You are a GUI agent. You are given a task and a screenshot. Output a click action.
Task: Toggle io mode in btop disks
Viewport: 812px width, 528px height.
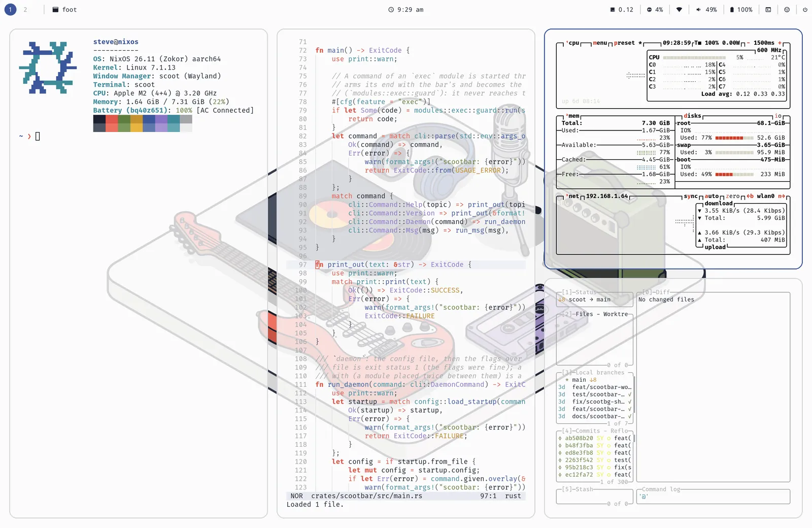tap(778, 116)
